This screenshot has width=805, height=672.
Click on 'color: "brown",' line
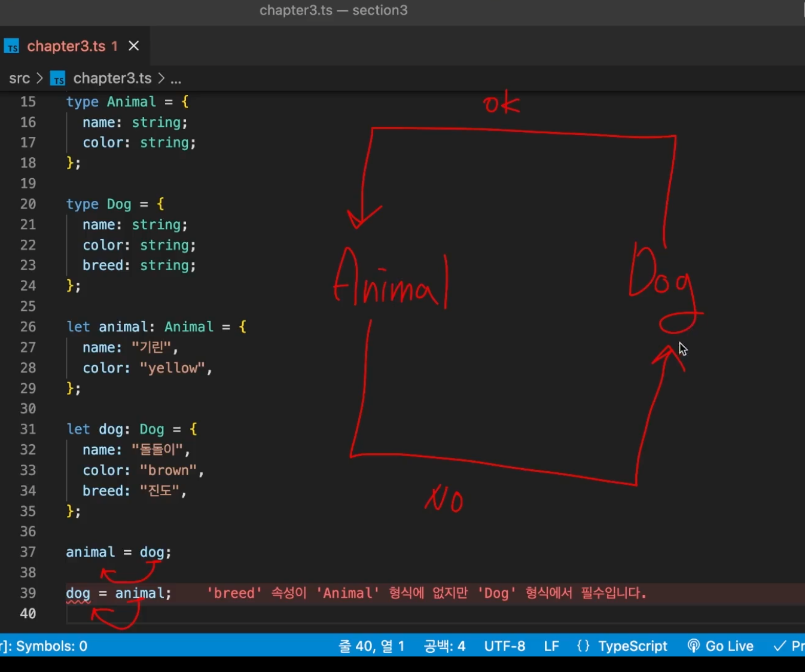click(x=144, y=471)
